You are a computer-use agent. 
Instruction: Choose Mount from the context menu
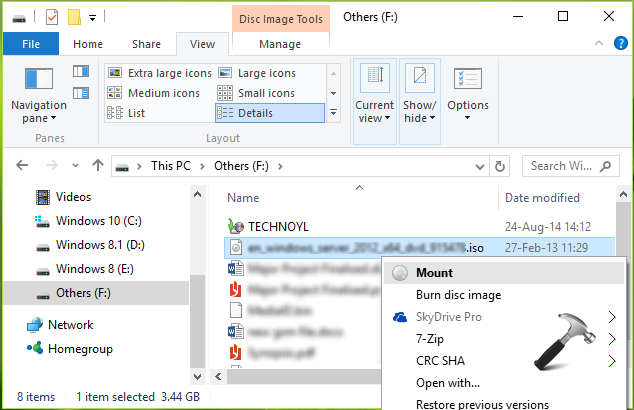coord(504,273)
